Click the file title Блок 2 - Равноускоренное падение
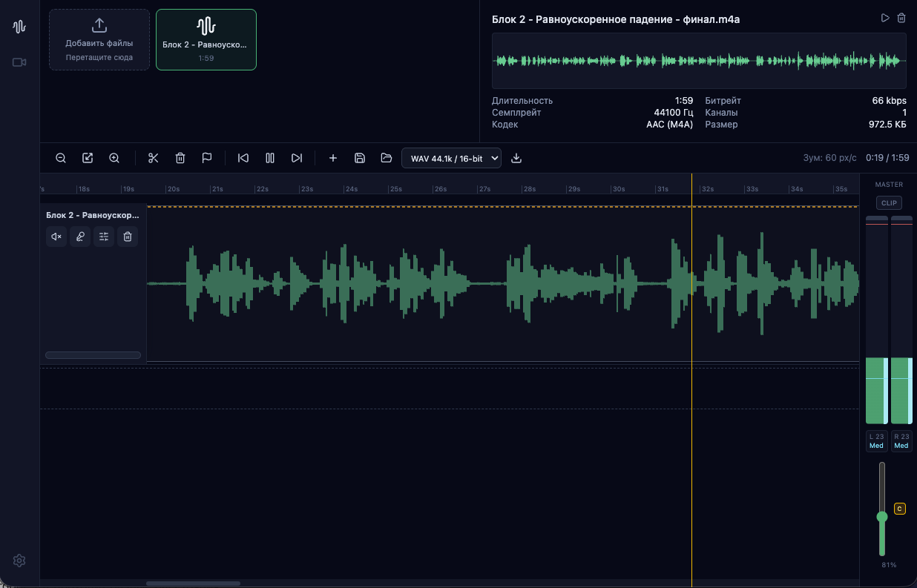The image size is (917, 588). click(616, 19)
